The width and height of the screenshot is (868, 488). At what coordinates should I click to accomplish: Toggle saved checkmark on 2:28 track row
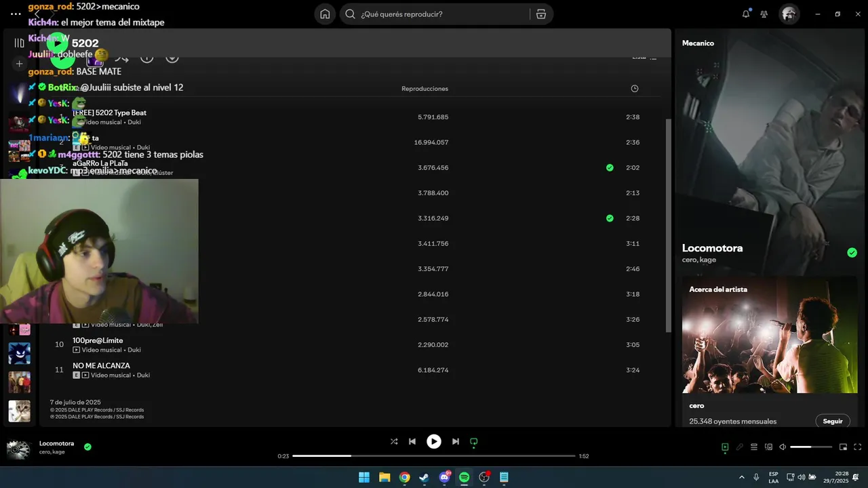[x=610, y=218]
